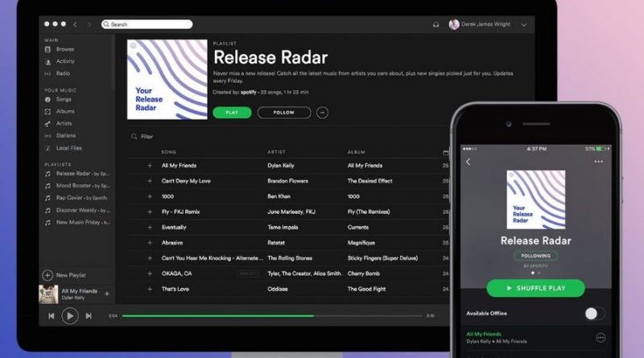644x358 pixels.
Task: Add now-playing All My Friends via plus icon
Action: pos(107,294)
